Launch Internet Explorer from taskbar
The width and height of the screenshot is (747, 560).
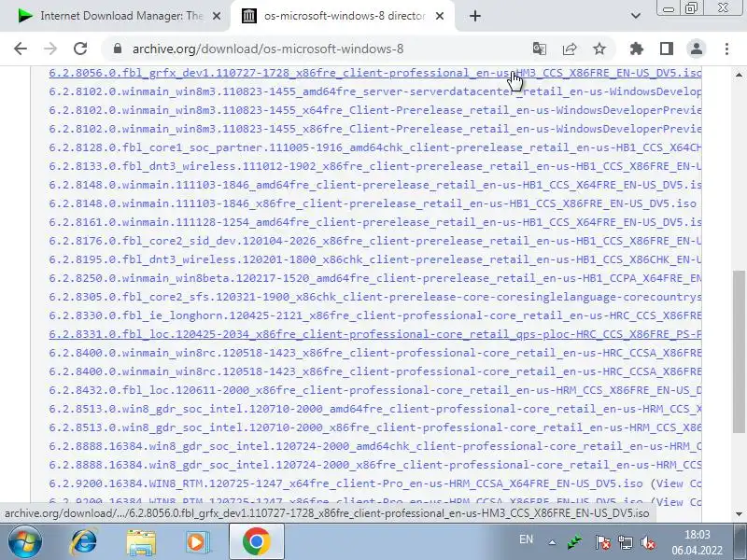click(x=84, y=541)
